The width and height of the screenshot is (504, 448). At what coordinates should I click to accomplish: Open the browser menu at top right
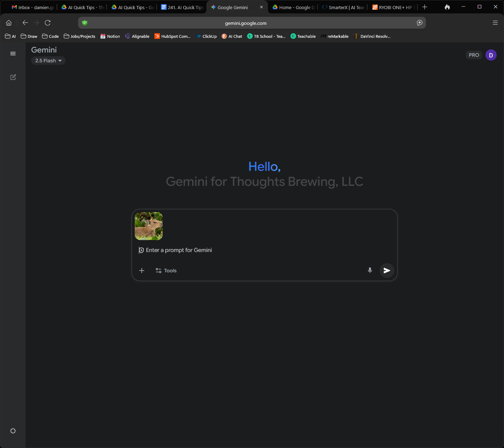[x=495, y=23]
